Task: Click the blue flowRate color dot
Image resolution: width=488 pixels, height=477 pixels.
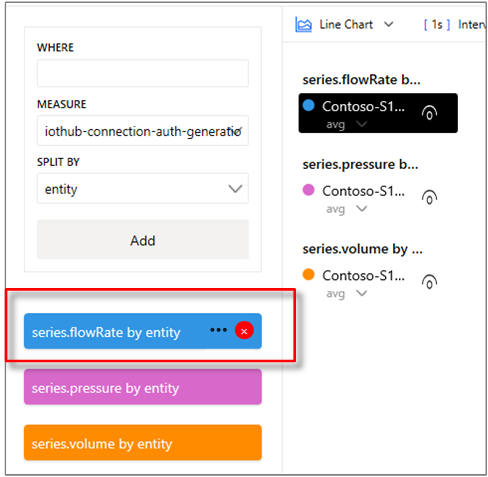Action: (309, 105)
